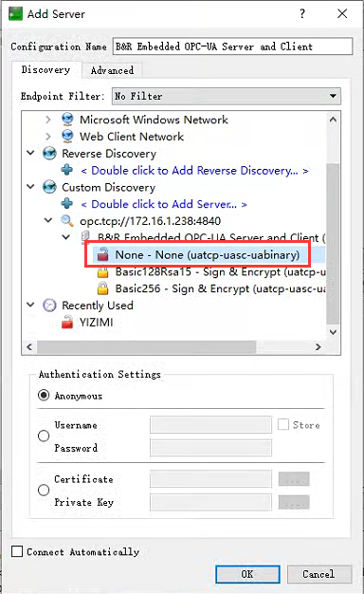Select the Basic256 - Sign & Encrypt endpoint
Image resolution: width=364 pixels, height=594 pixels.
pos(220,288)
